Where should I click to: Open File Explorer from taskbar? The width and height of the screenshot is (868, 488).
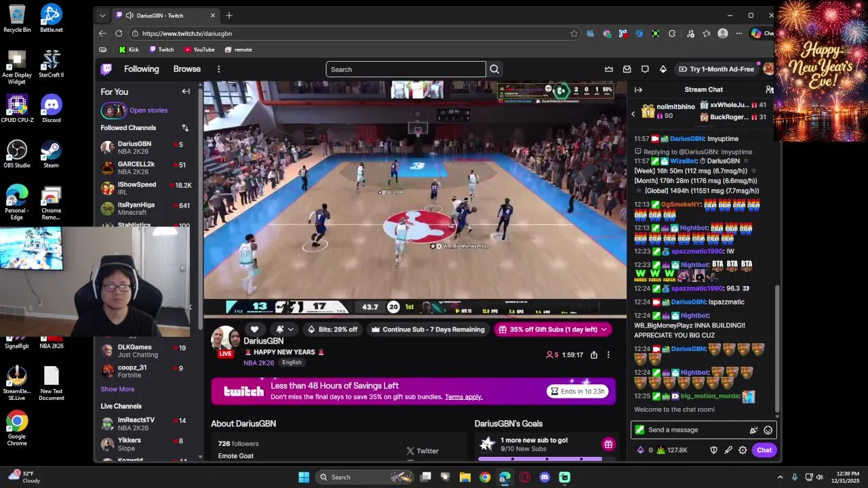click(x=465, y=477)
